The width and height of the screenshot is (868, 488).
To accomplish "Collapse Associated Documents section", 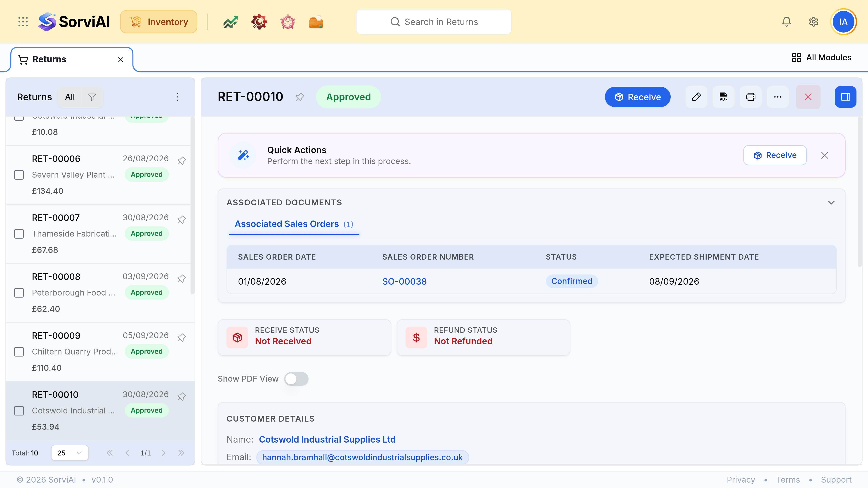I will (831, 202).
